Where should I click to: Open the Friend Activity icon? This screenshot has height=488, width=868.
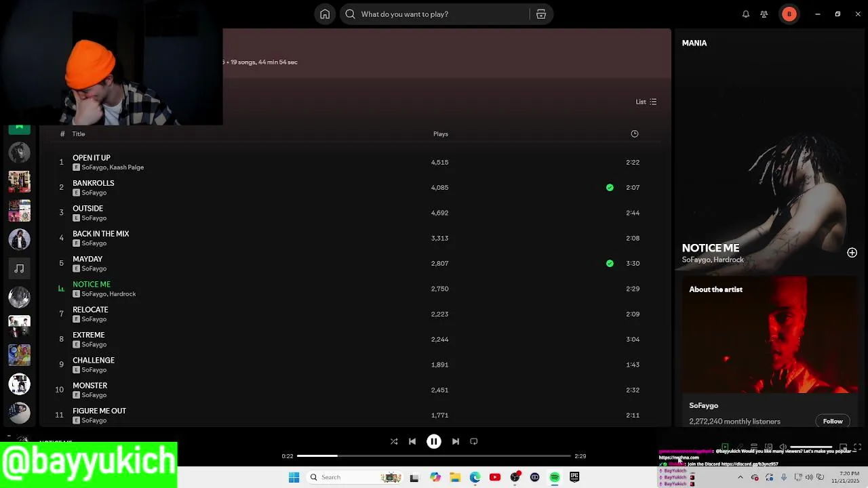764,14
